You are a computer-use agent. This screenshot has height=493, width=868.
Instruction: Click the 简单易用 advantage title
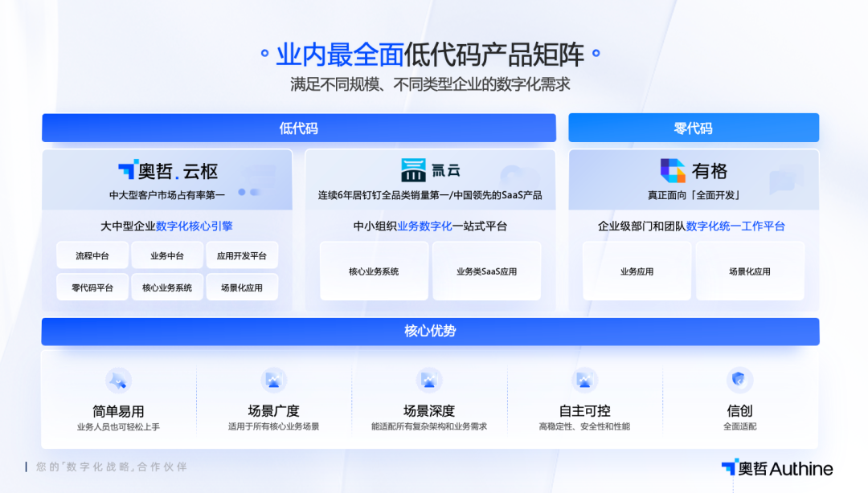(118, 411)
